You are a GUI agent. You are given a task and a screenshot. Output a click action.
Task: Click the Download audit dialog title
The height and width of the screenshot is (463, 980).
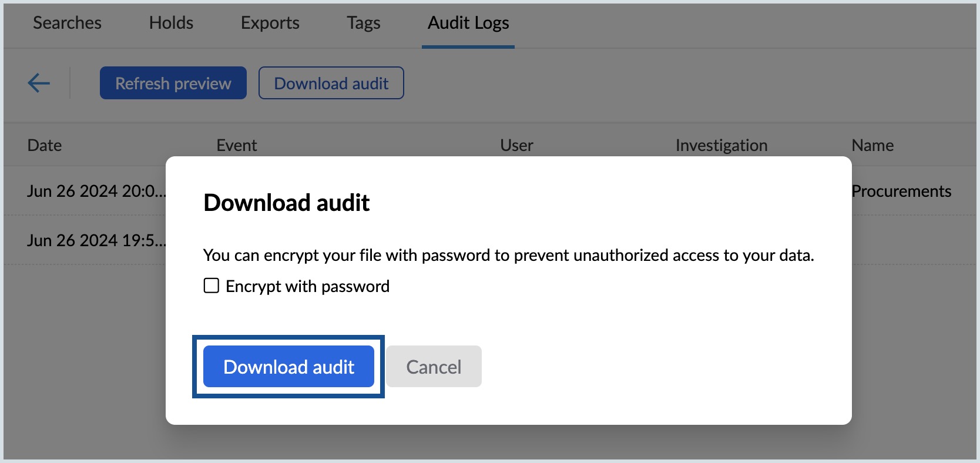click(x=287, y=203)
